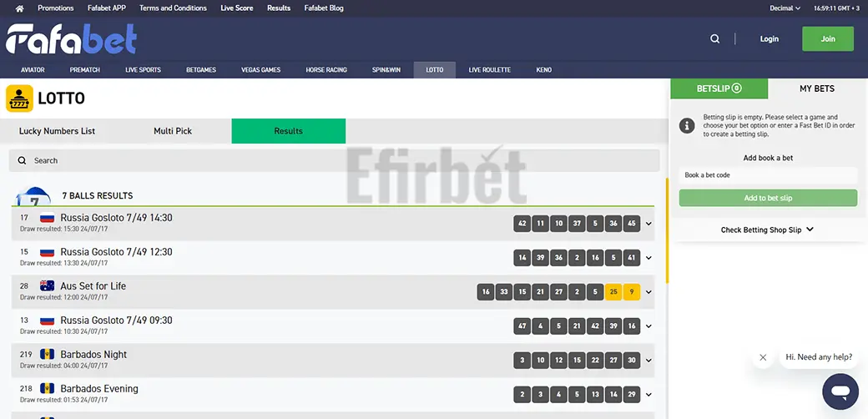Click the home icon in top bar
Image resolution: width=868 pixels, height=419 pixels.
(x=20, y=8)
